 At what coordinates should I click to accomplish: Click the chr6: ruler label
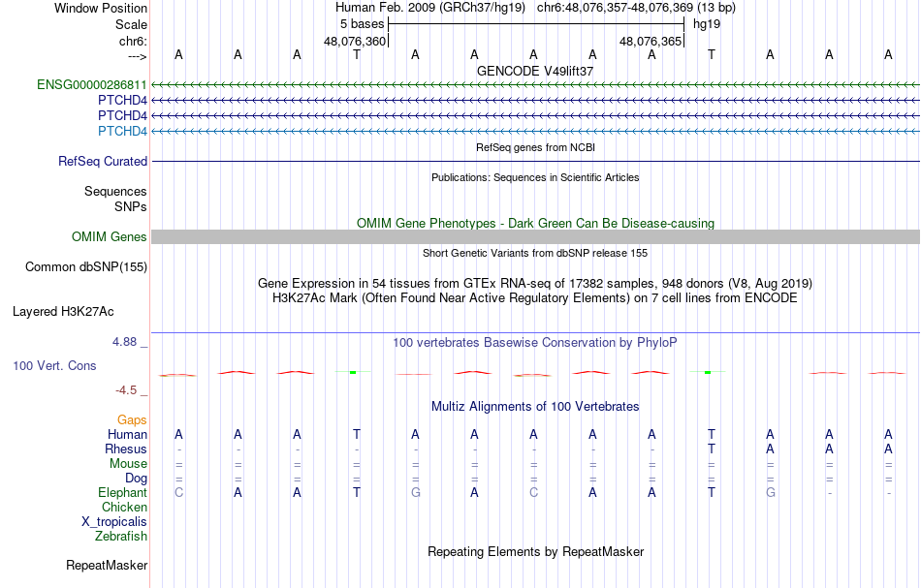(x=134, y=41)
